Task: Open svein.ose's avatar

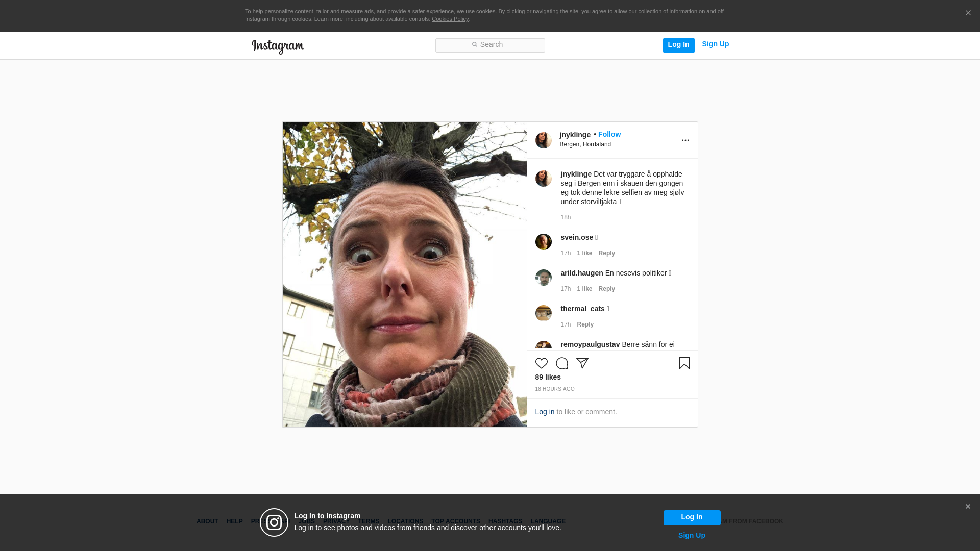Action: coord(543,242)
